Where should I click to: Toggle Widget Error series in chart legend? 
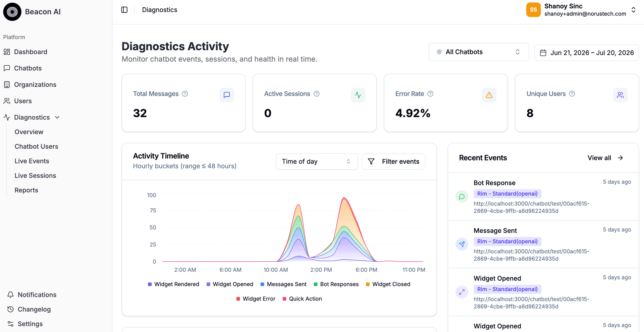(256, 299)
